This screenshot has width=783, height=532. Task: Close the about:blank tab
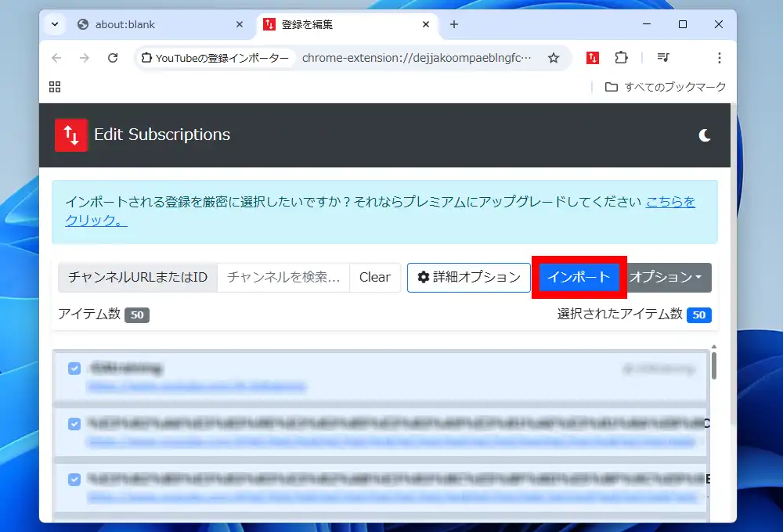[x=240, y=24]
